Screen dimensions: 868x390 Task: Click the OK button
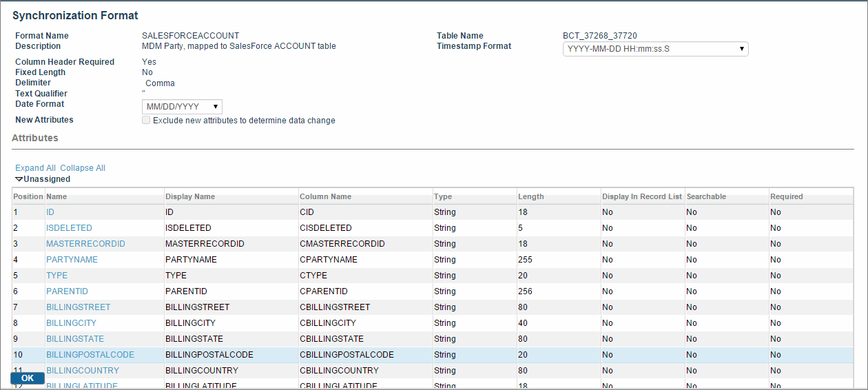[x=28, y=378]
